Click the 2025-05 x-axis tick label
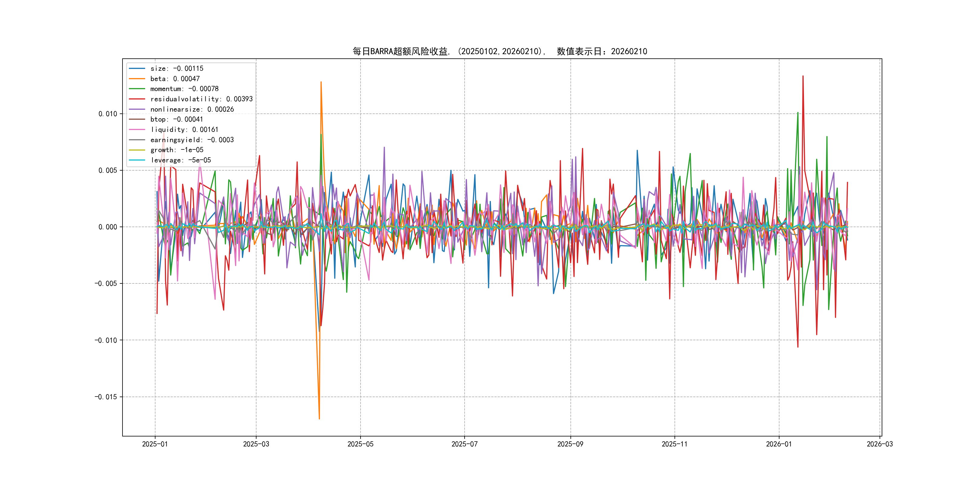The height and width of the screenshot is (490, 980). 360,444
